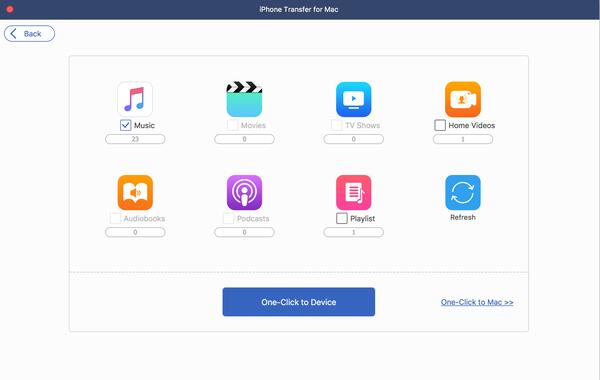Open the One-Click to Mac link
Screen dimensions: 600x380
tap(477, 302)
